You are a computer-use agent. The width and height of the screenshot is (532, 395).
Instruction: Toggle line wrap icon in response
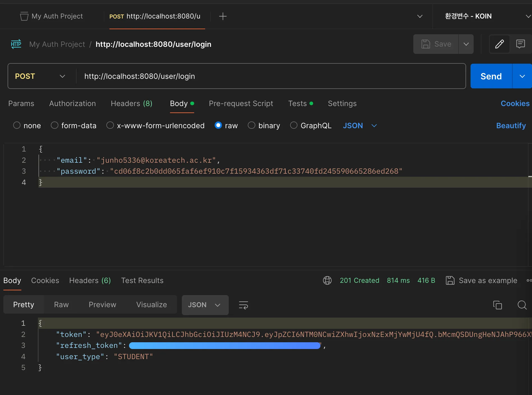pyautogui.click(x=243, y=305)
